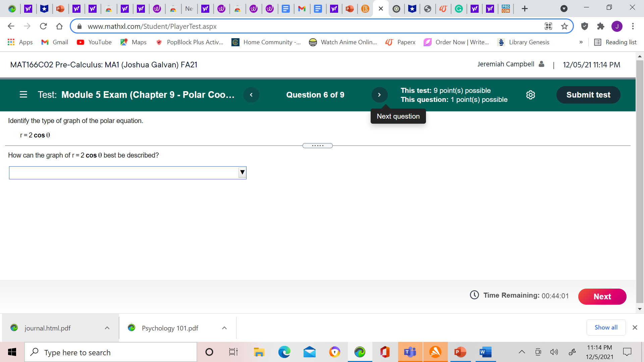This screenshot has width=644, height=362.
Task: Click the volume icon in system tray
Action: point(554,352)
